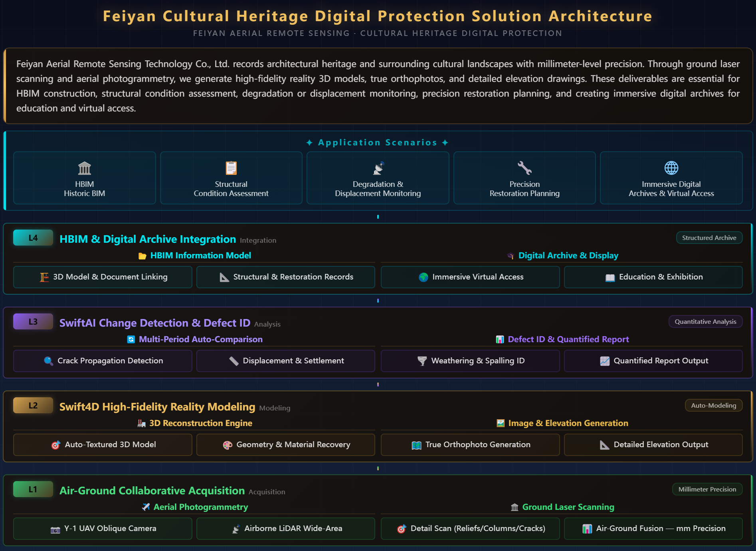Select the Auto-Modeling tag

[714, 406]
